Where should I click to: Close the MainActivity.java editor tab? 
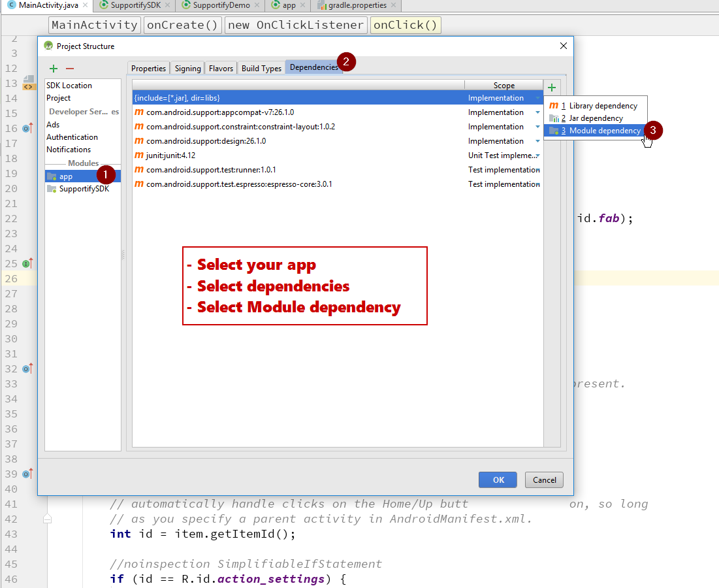click(x=85, y=5)
